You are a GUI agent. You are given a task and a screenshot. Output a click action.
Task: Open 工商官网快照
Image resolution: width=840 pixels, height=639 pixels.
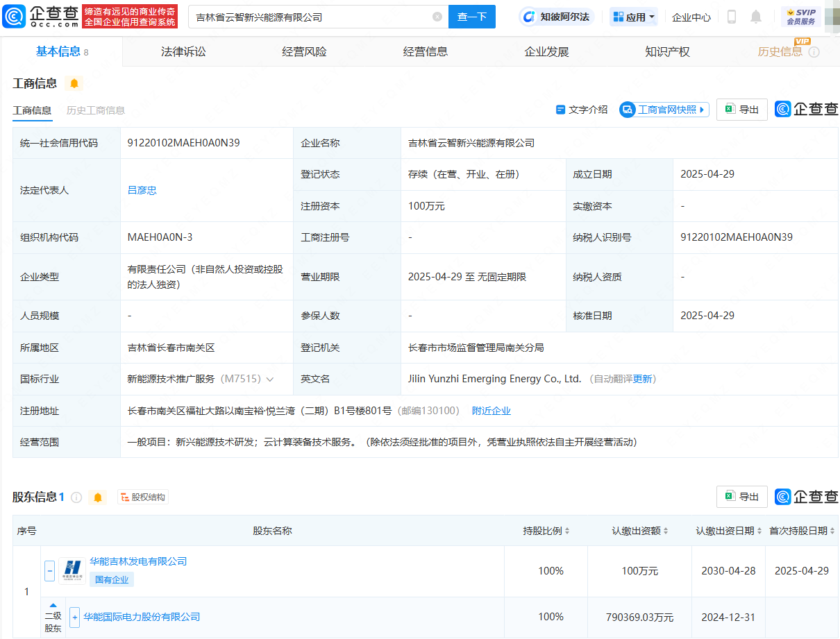click(x=664, y=110)
